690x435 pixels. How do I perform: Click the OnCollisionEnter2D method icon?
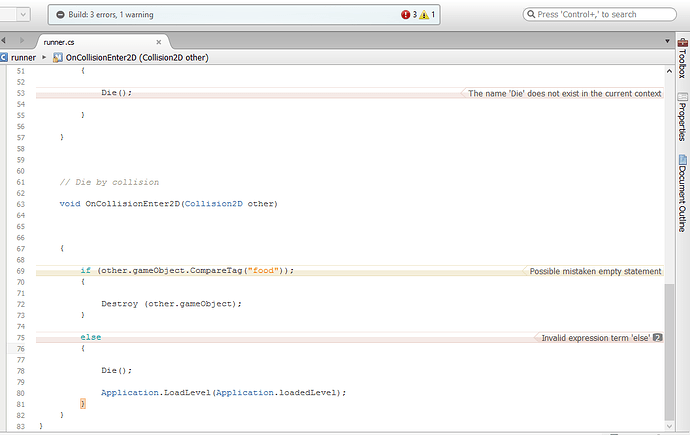pos(58,57)
